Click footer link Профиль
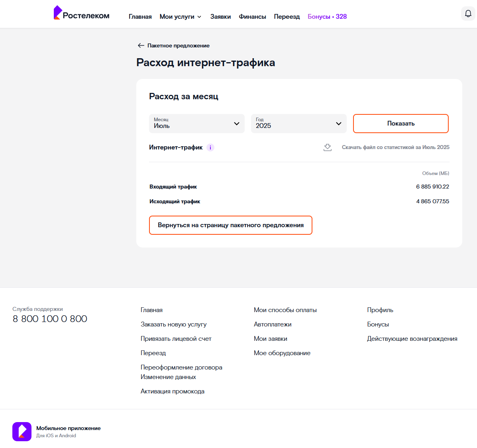The height and width of the screenshot is (448, 477). pyautogui.click(x=380, y=310)
